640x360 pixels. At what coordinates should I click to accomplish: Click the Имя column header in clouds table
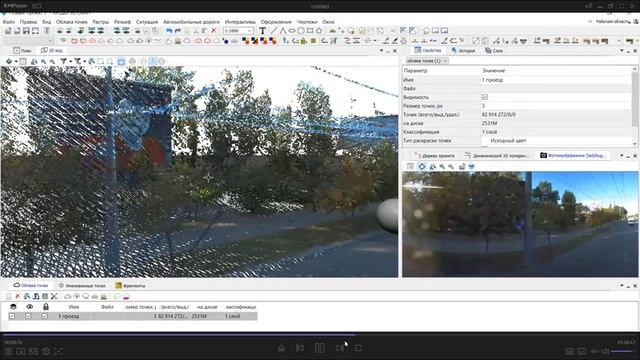click(x=73, y=307)
